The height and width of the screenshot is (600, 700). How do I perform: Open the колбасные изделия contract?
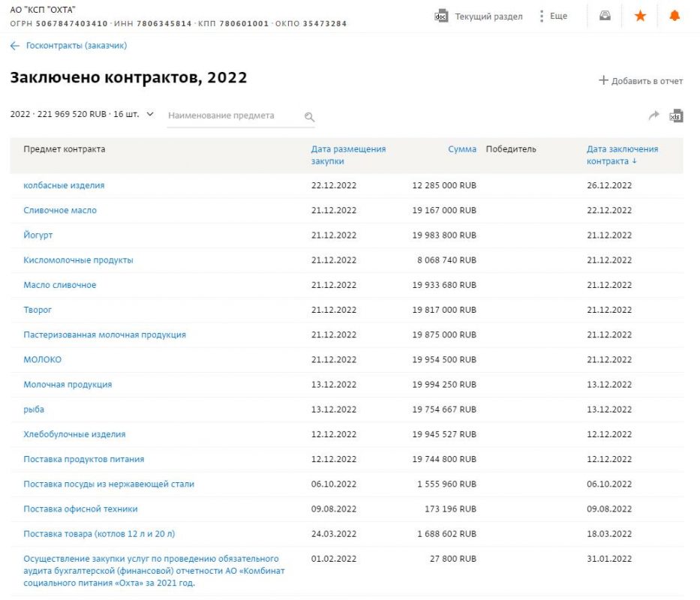(x=64, y=185)
